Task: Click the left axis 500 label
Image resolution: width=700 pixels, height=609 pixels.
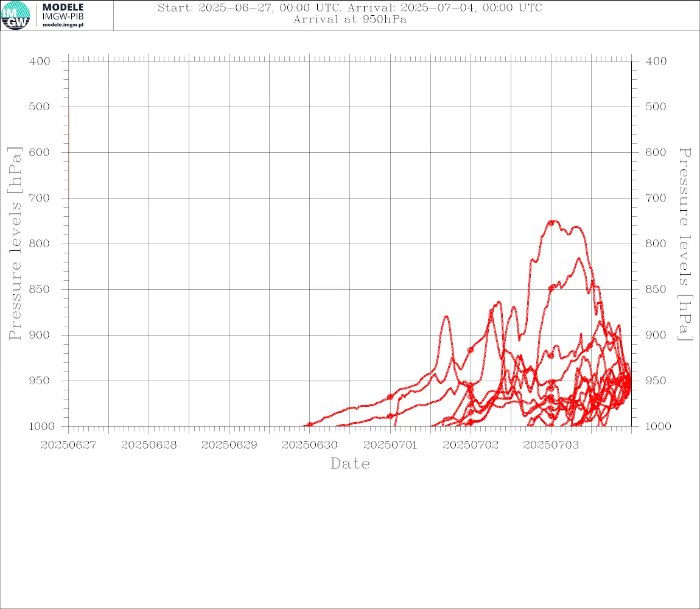Action: point(40,107)
